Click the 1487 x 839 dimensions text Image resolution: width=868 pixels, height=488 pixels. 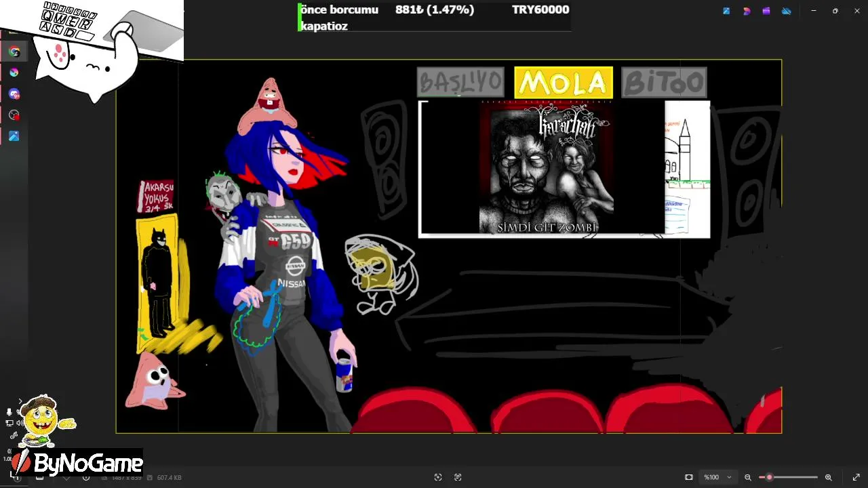coord(127,478)
